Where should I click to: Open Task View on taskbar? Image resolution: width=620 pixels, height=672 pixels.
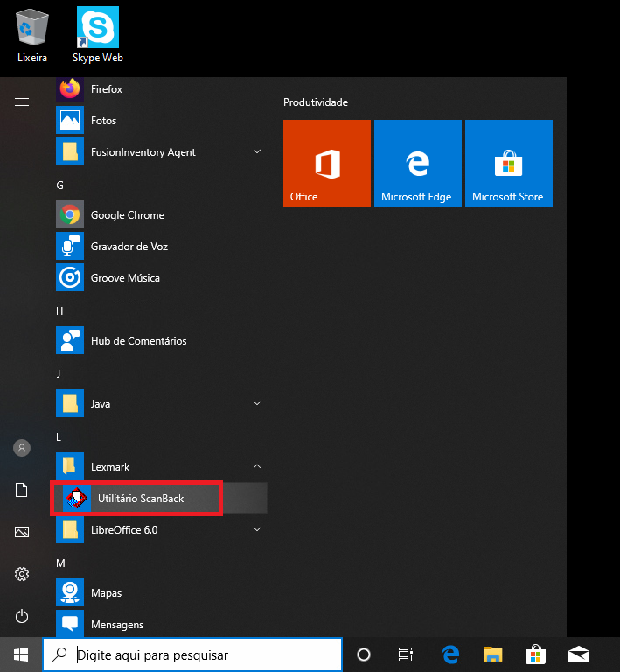coord(406,654)
